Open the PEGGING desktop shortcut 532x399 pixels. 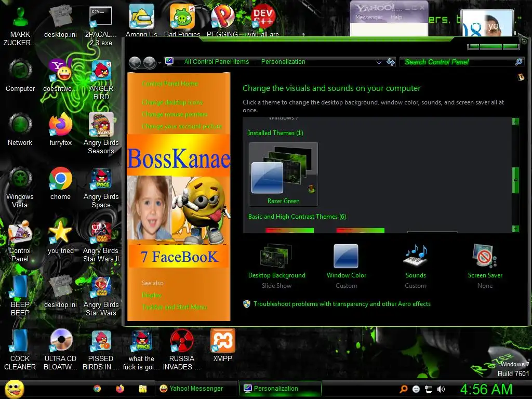(x=222, y=20)
